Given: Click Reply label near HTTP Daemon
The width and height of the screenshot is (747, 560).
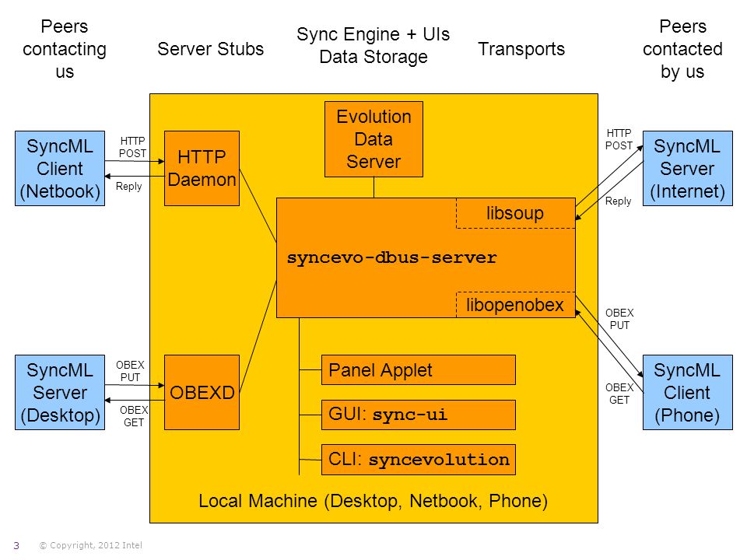Looking at the screenshot, I should tap(128, 186).
